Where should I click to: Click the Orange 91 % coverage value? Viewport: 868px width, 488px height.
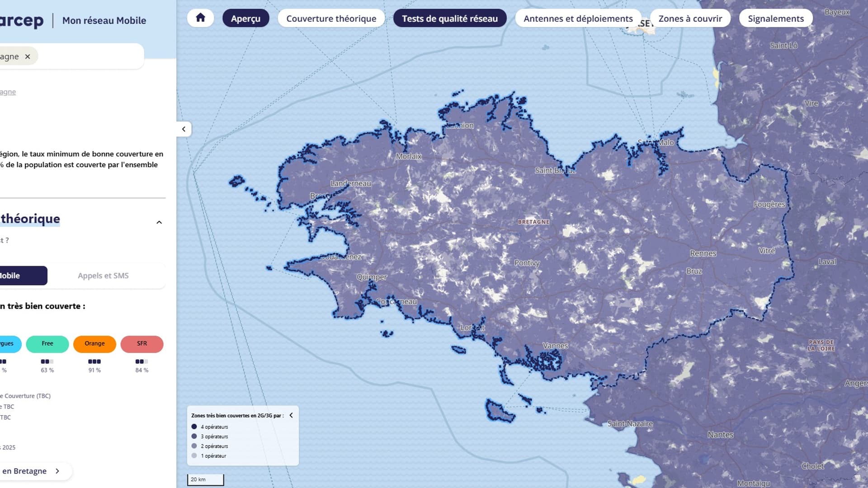(94, 370)
